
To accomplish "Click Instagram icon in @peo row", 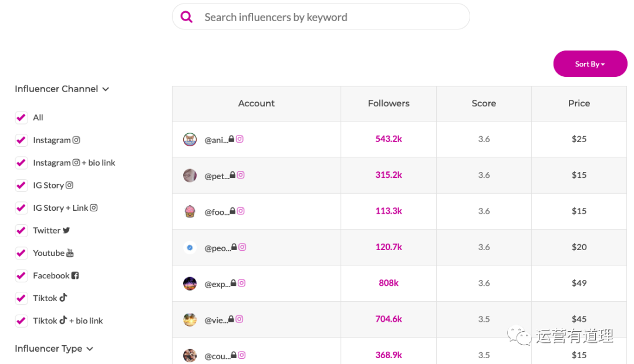I will click(x=242, y=247).
